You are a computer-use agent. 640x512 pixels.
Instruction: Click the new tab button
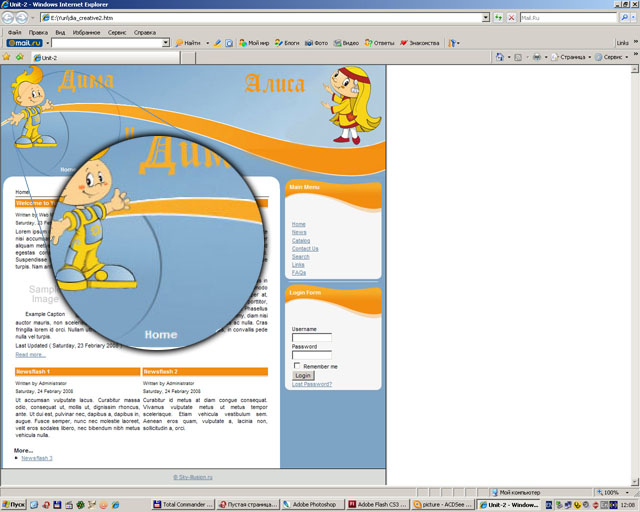click(x=188, y=58)
